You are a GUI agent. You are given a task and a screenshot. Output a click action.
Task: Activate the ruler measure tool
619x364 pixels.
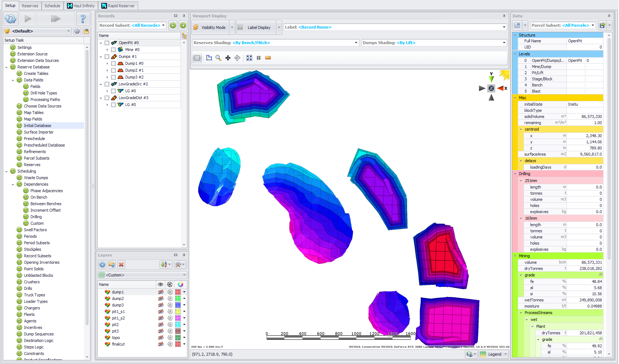(268, 58)
